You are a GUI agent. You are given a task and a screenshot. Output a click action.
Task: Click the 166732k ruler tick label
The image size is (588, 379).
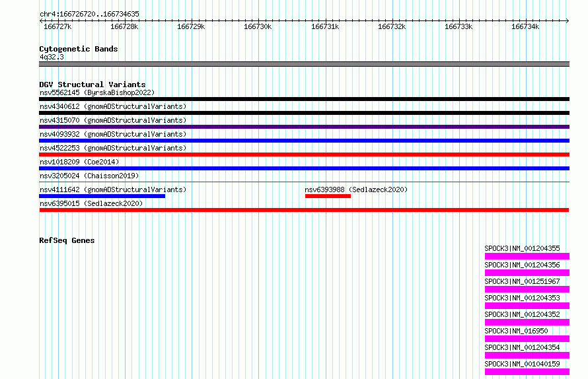point(392,26)
